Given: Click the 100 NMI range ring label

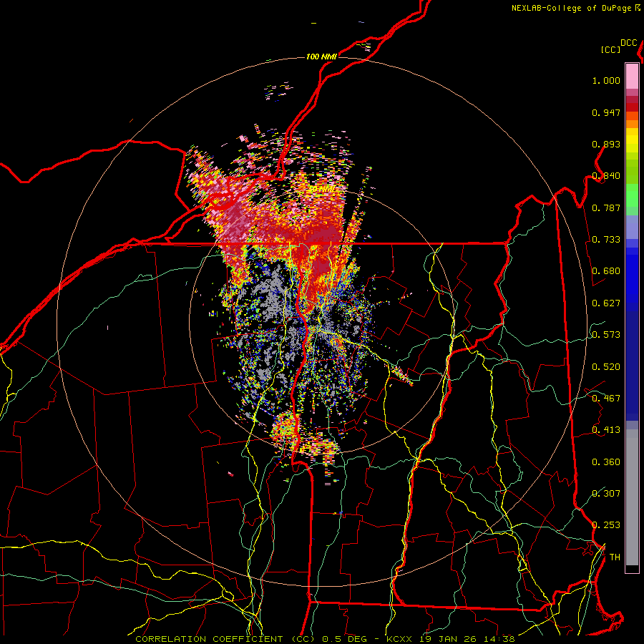Looking at the screenshot, I should pyautogui.click(x=321, y=57).
